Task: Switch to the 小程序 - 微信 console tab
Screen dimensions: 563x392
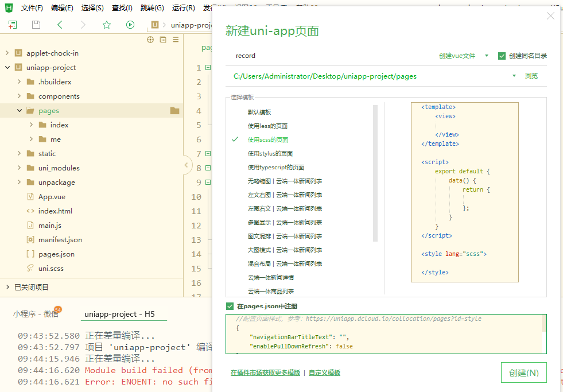Action: pos(36,314)
